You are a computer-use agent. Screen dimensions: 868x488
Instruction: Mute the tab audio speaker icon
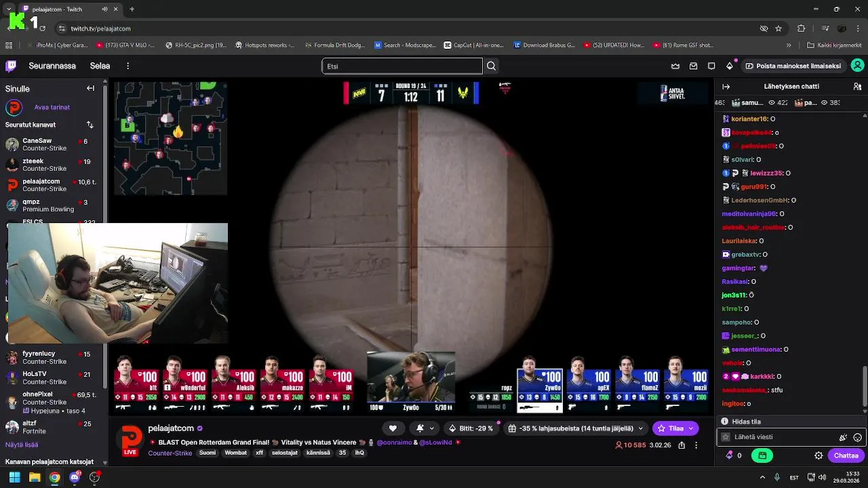tap(104, 9)
